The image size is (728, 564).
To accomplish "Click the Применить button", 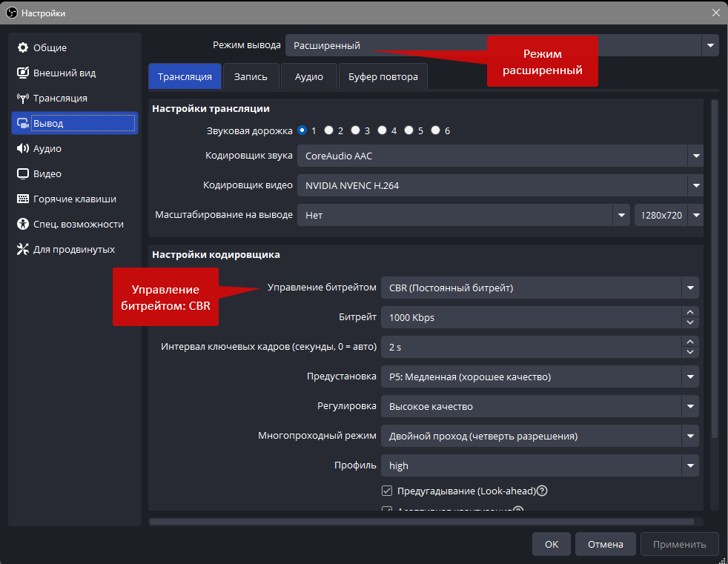I will tap(679, 544).
